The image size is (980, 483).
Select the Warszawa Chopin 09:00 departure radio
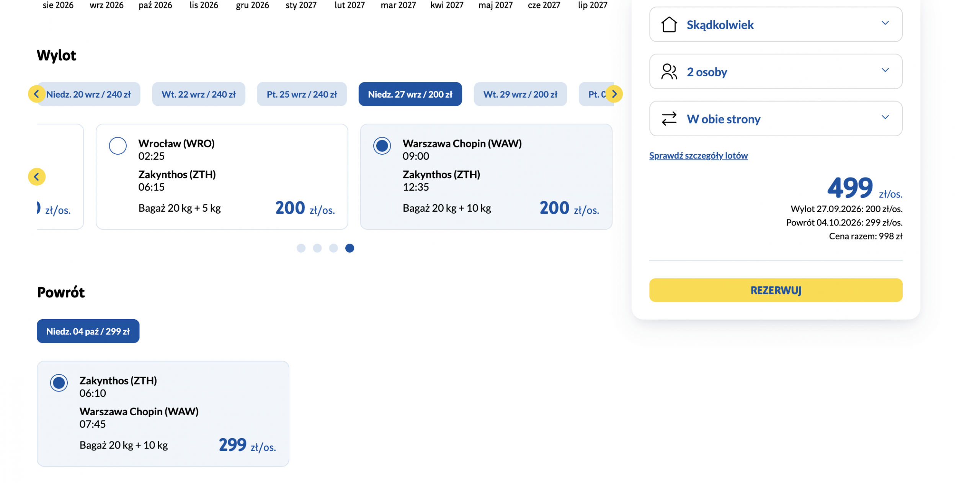(382, 145)
